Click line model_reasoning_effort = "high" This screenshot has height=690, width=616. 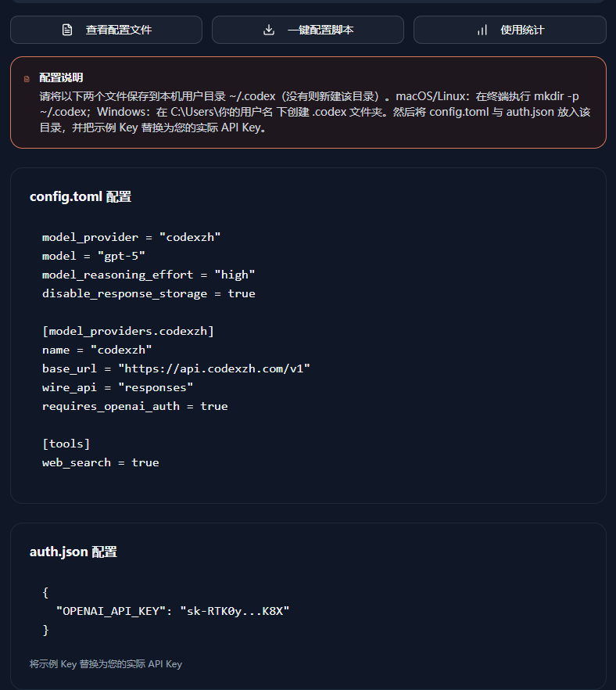tap(149, 275)
